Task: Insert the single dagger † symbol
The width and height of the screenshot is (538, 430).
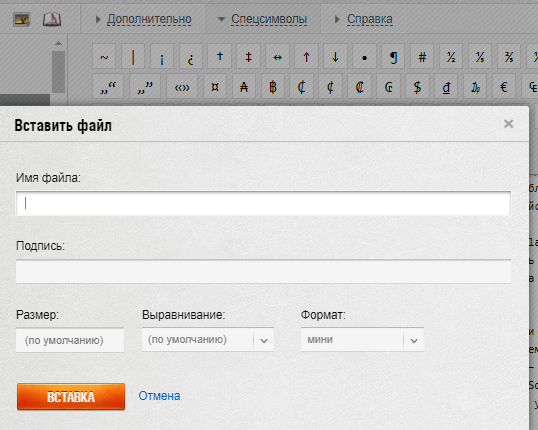Action: point(220,57)
